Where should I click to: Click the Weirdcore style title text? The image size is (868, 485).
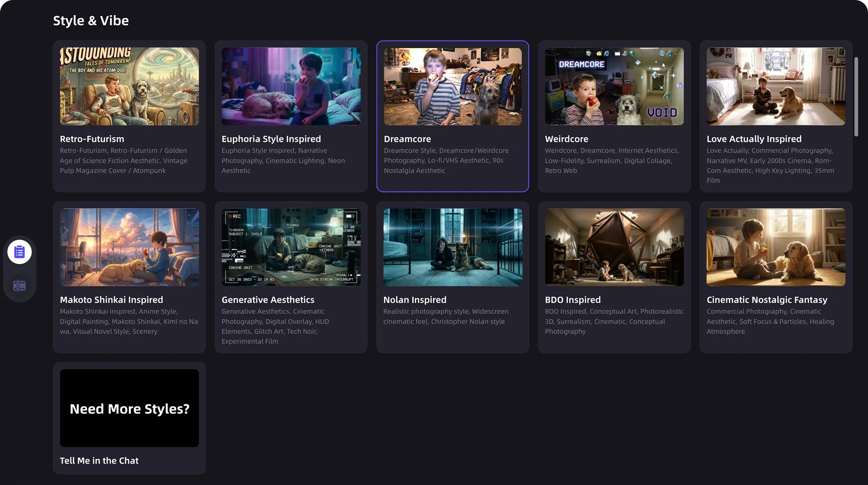567,139
